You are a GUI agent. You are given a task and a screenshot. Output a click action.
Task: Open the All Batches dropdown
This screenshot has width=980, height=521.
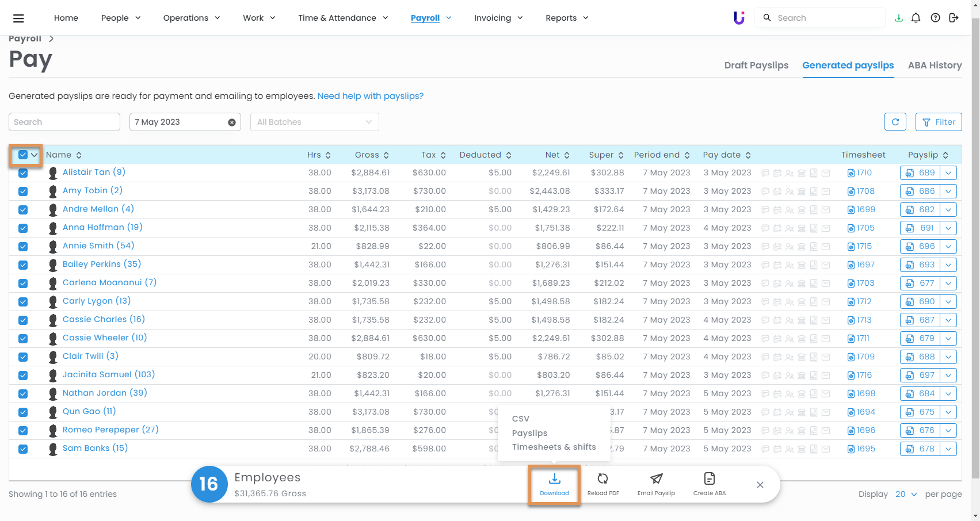click(x=314, y=122)
